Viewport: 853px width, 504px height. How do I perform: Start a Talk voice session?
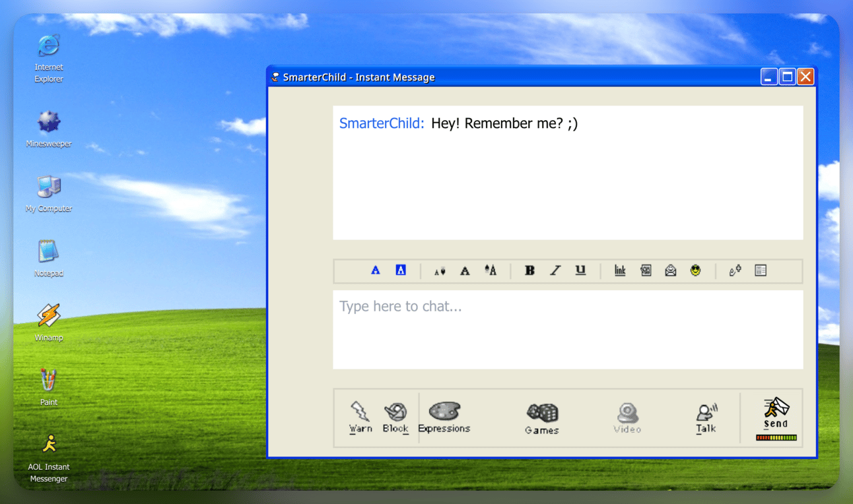click(x=706, y=418)
